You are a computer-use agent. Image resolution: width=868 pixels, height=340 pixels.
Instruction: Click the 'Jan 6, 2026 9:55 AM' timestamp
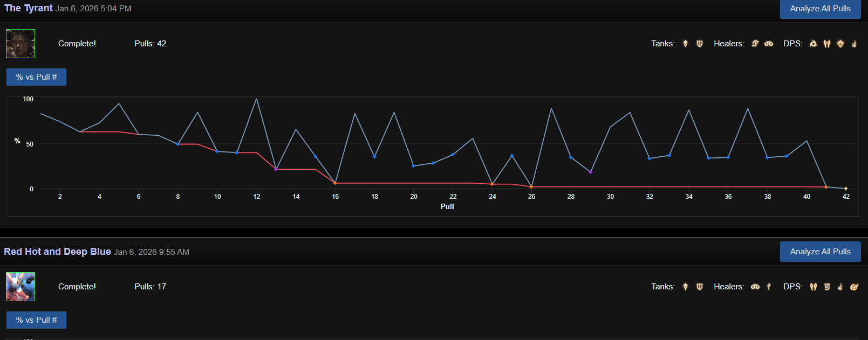[x=152, y=252]
